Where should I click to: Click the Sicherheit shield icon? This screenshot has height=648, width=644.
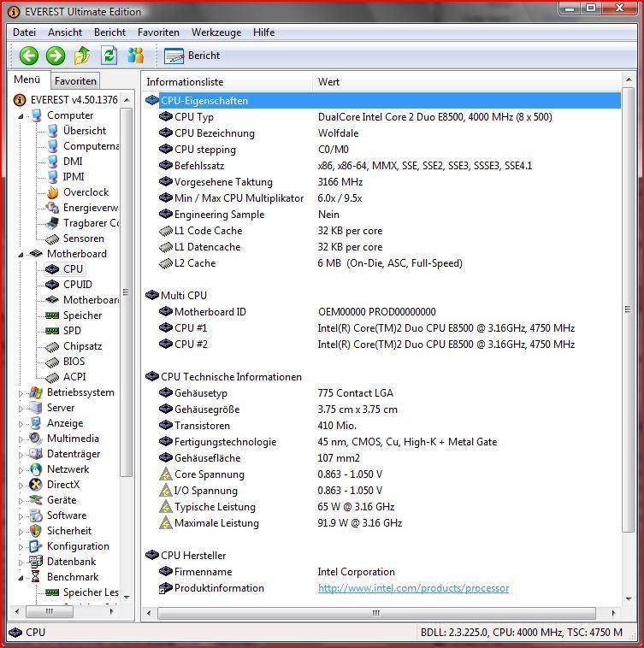[36, 531]
